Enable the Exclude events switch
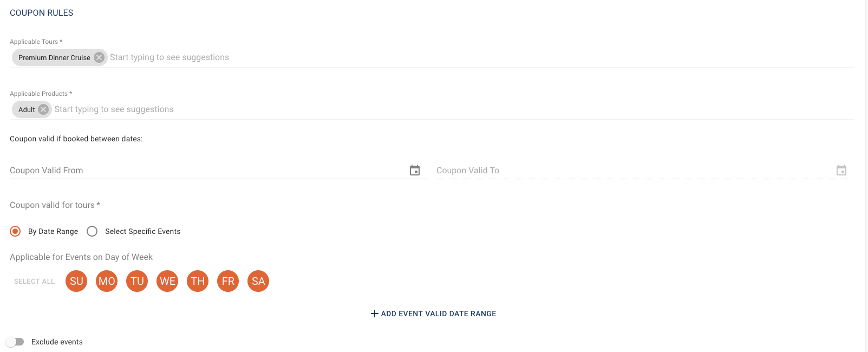 click(15, 342)
